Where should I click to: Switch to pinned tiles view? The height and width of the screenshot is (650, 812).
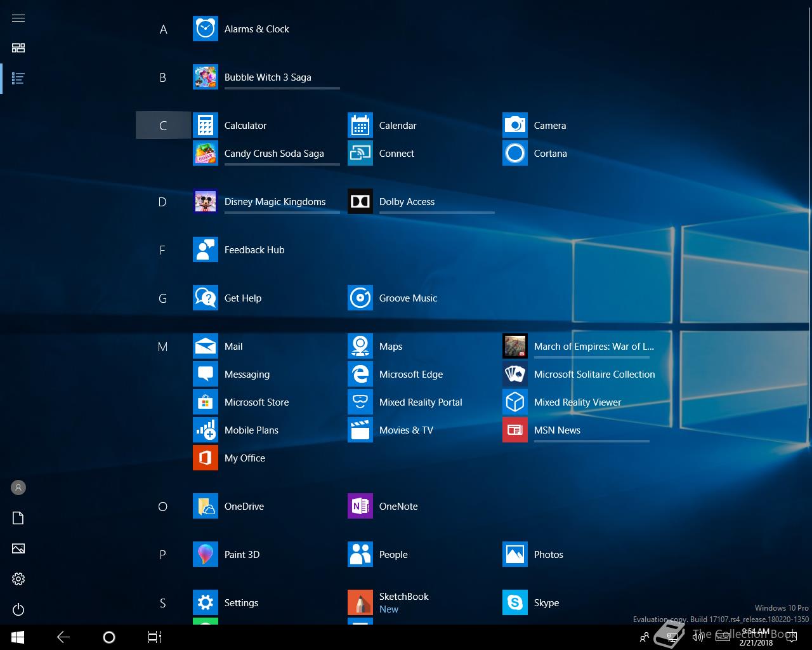(x=18, y=48)
